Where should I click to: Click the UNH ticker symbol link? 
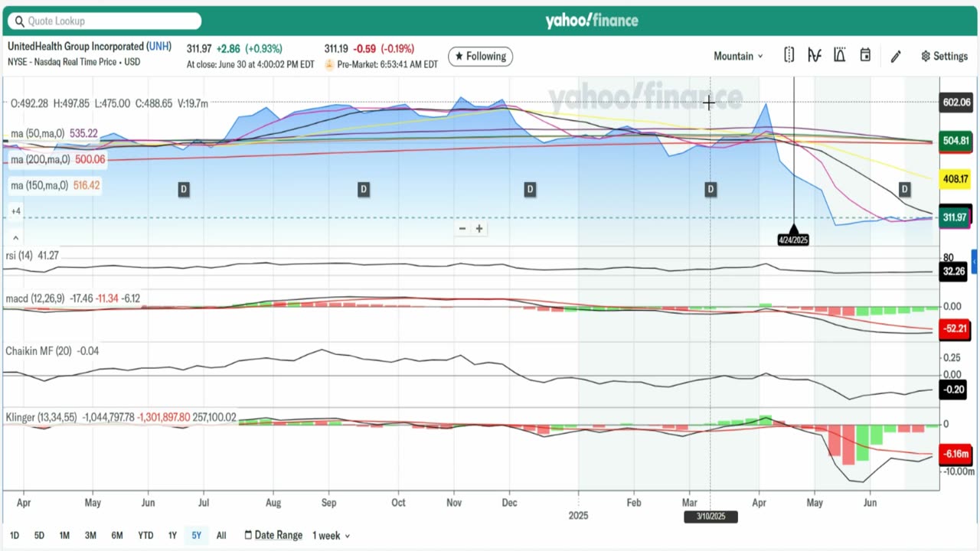coord(159,47)
